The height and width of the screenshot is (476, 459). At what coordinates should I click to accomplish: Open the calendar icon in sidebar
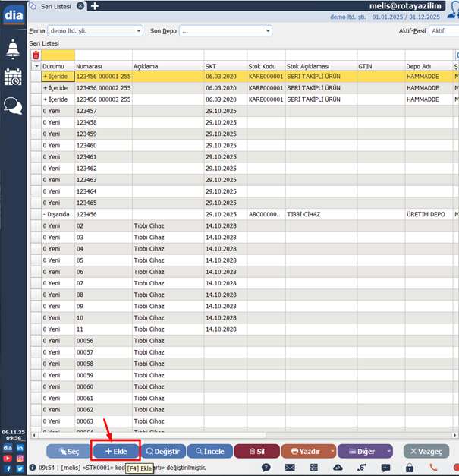tap(13, 77)
